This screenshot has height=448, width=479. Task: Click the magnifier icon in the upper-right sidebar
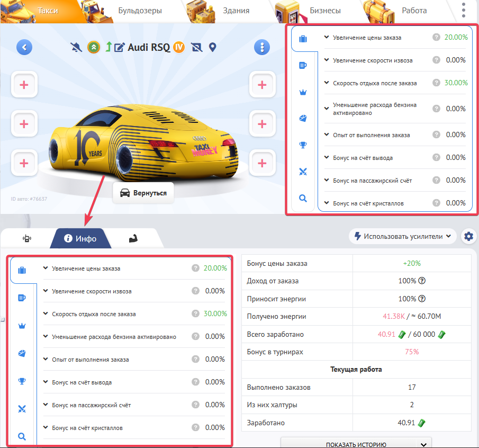[x=303, y=198]
